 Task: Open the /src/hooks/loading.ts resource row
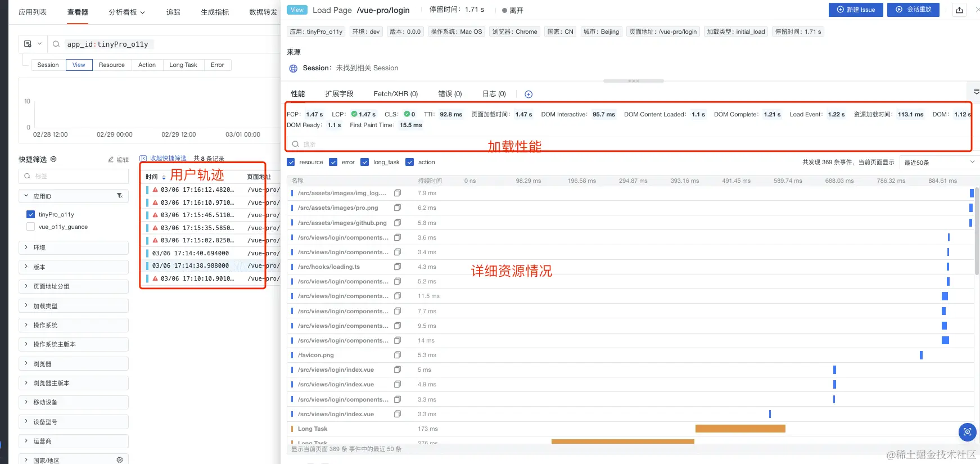(x=630, y=267)
